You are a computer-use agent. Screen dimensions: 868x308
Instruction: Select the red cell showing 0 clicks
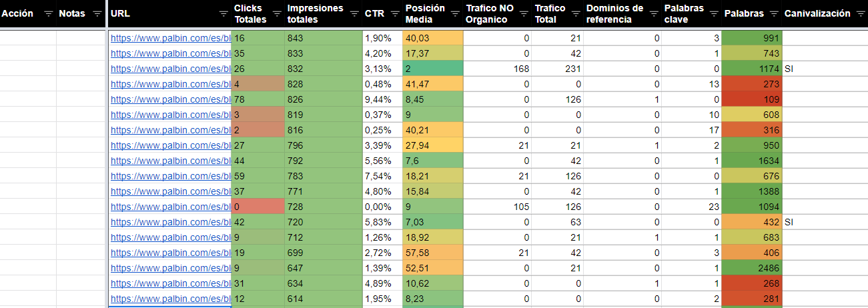coord(258,207)
